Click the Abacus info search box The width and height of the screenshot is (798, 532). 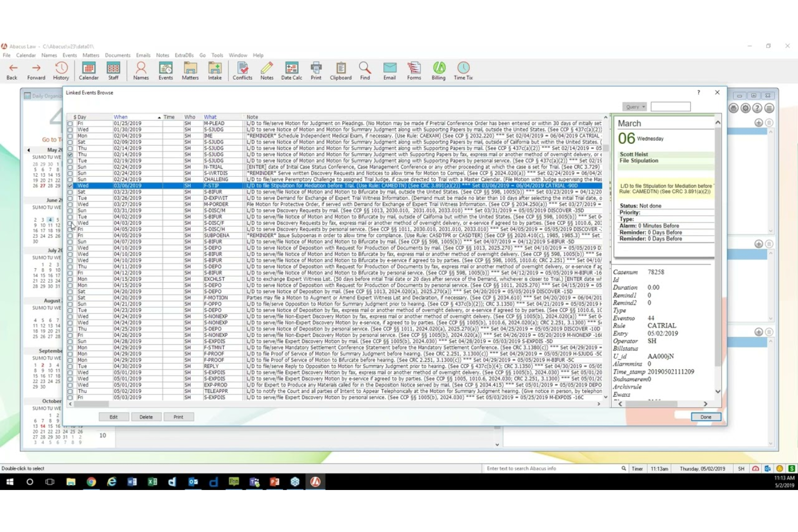coord(555,469)
